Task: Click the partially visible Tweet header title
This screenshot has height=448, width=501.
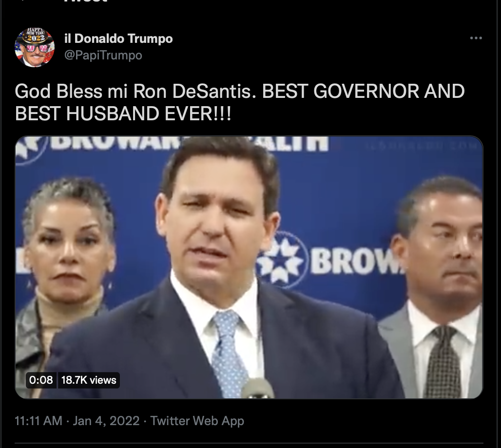Action: pyautogui.click(x=85, y=1)
